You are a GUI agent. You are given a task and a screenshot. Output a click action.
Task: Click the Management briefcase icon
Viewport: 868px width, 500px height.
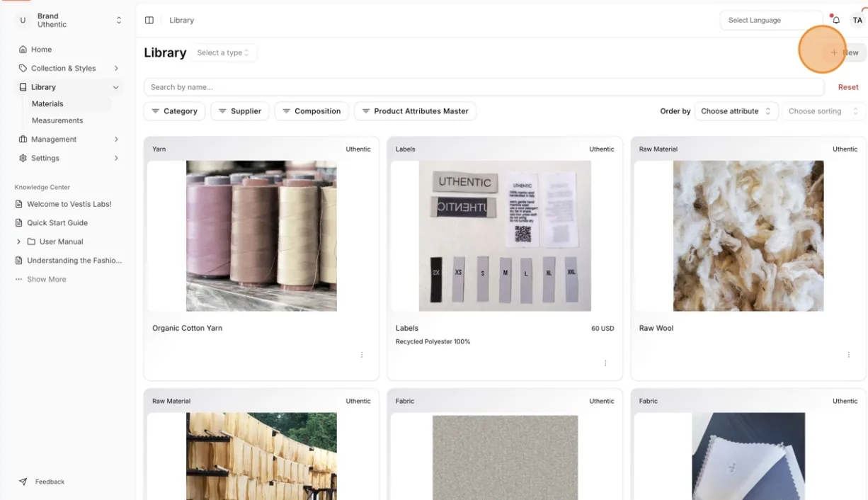tap(23, 140)
